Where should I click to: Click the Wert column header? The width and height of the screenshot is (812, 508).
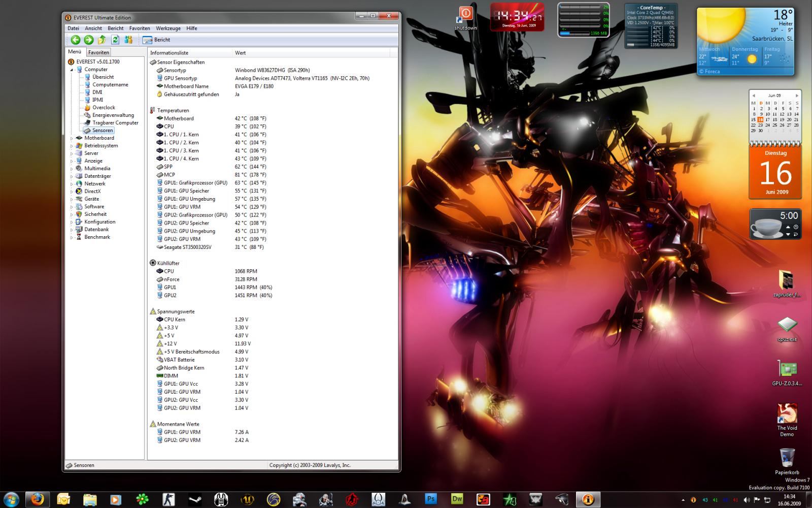(x=311, y=53)
